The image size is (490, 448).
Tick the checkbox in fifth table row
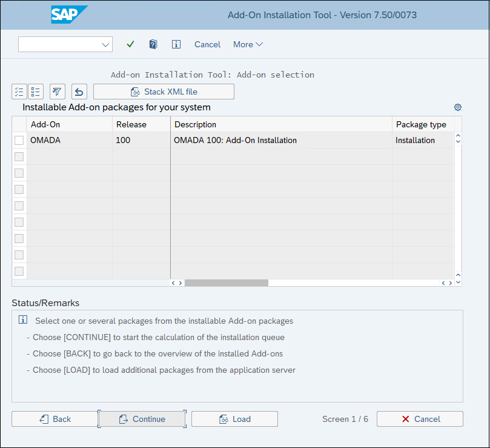(19, 206)
